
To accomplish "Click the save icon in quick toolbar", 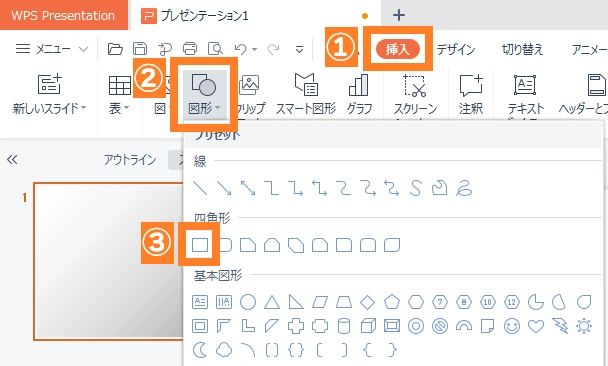I will pyautogui.click(x=140, y=49).
